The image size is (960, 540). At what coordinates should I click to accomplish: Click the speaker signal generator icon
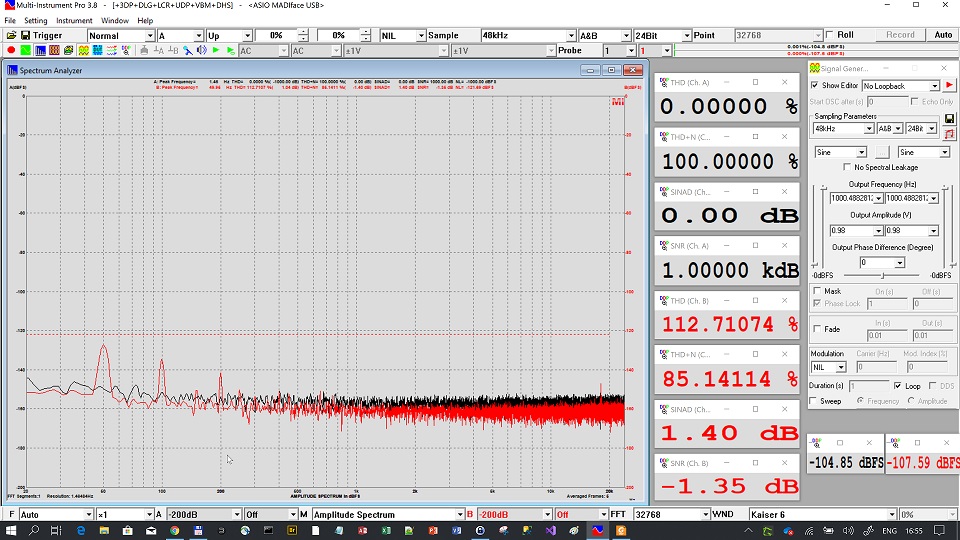point(200,50)
